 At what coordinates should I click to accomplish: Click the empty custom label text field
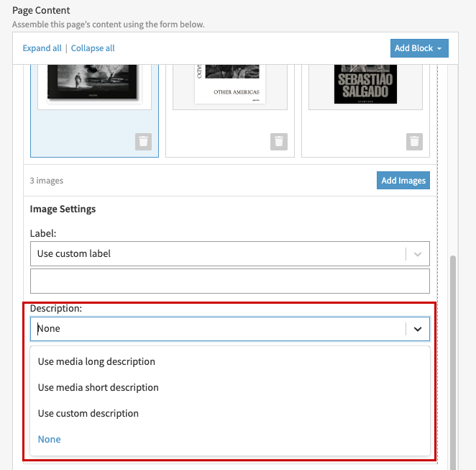pyautogui.click(x=229, y=281)
